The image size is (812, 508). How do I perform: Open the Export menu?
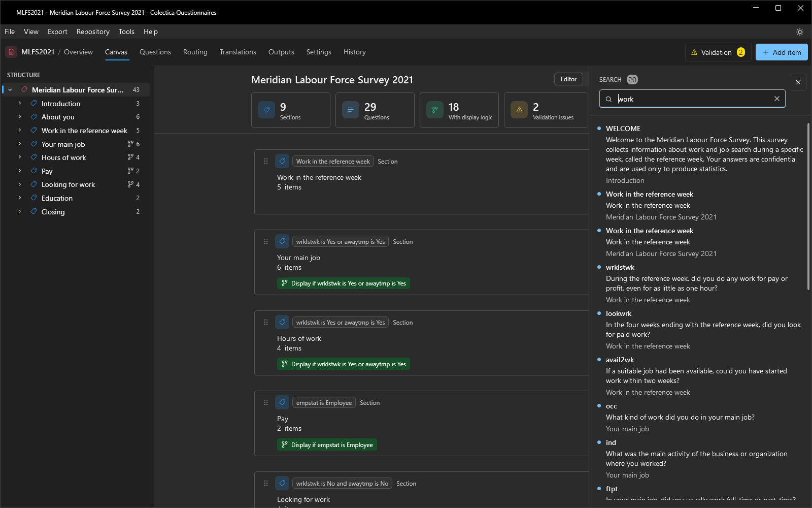[x=57, y=31]
